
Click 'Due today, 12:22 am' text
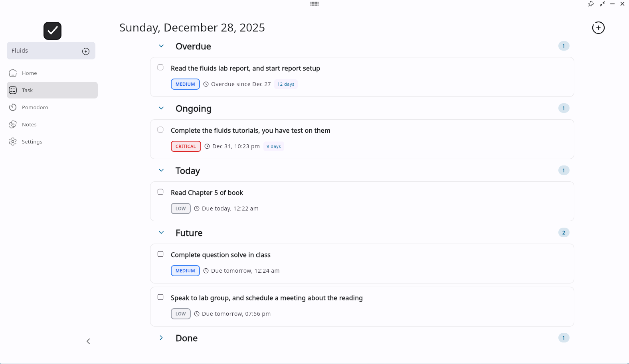coord(230,209)
